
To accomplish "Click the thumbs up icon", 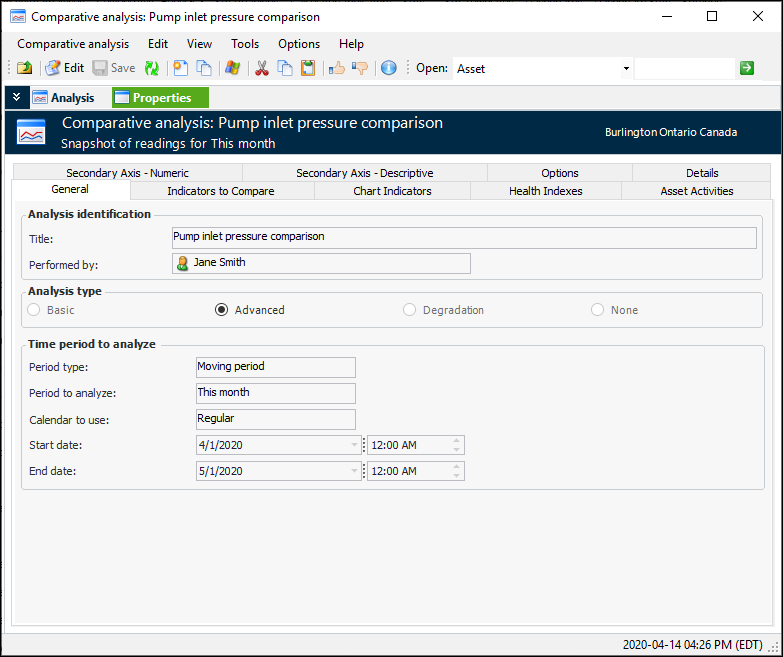I will [337, 68].
